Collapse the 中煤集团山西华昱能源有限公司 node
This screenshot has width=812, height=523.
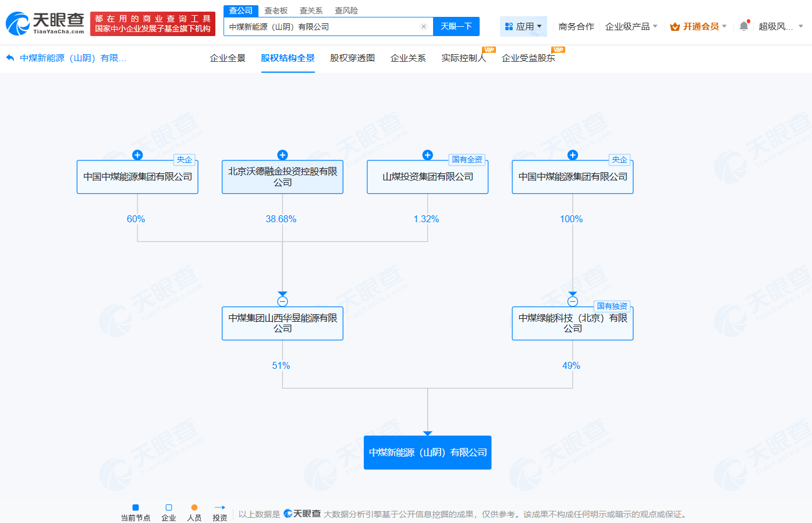pos(283,301)
